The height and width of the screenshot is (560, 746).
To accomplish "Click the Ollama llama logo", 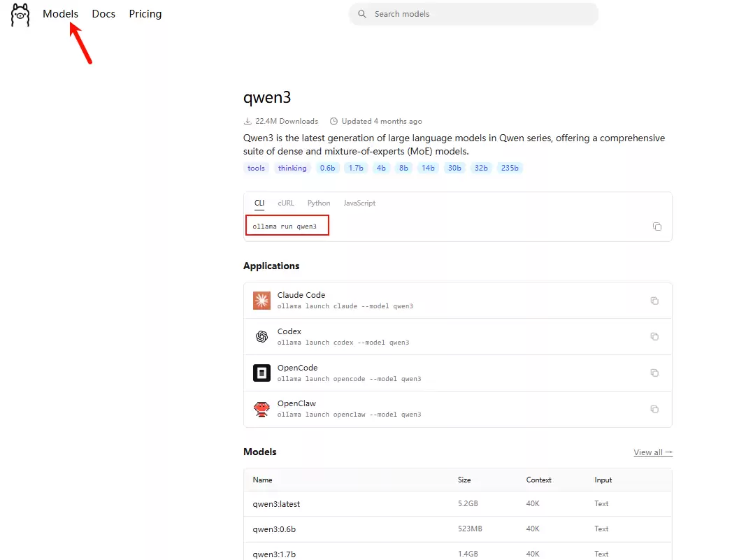I will point(20,15).
